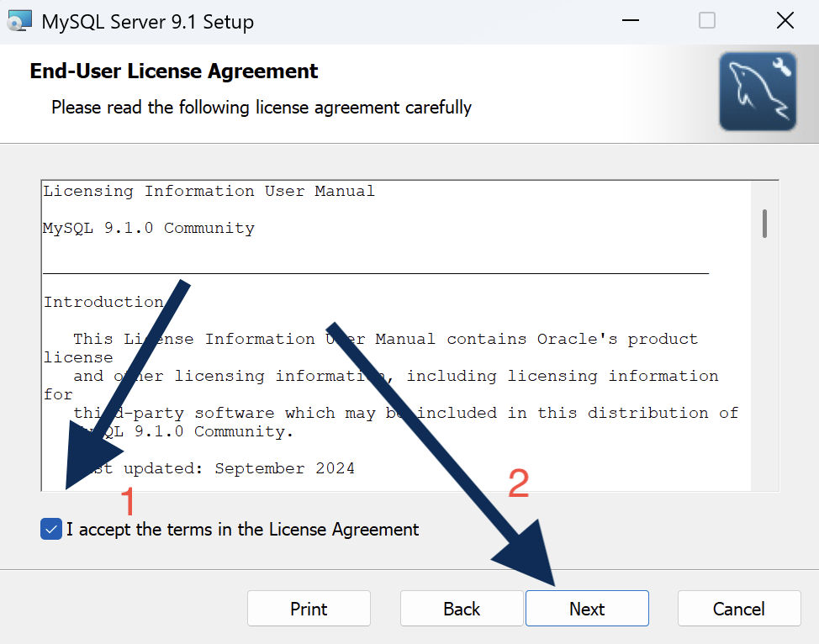Click the installer icon in the title bar
This screenshot has height=644, width=819.
pos(20,21)
